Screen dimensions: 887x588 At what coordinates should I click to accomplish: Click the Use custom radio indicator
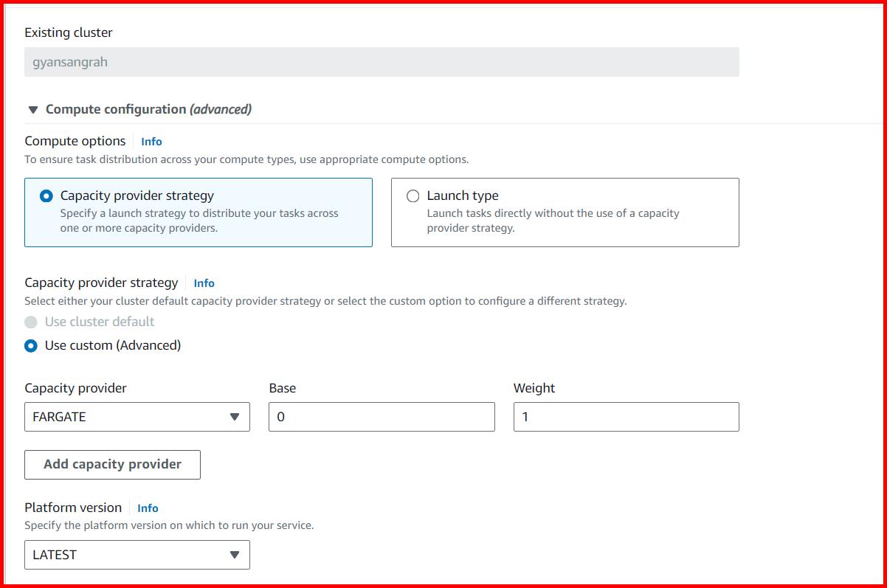31,345
